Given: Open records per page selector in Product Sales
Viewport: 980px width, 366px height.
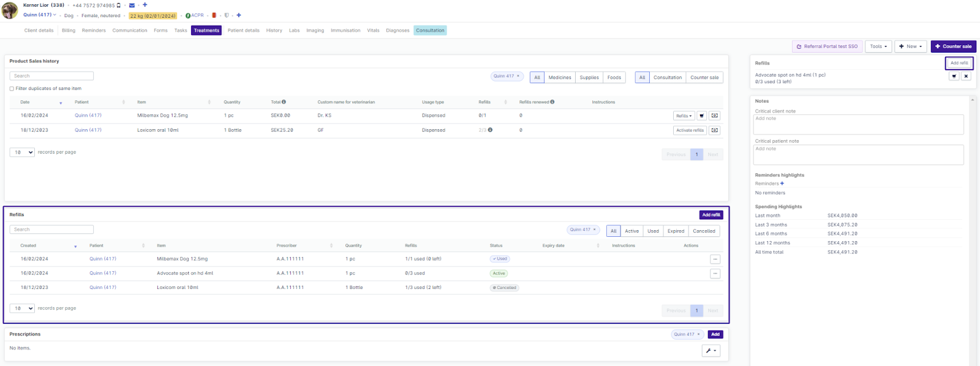Looking at the screenshot, I should click(22, 152).
